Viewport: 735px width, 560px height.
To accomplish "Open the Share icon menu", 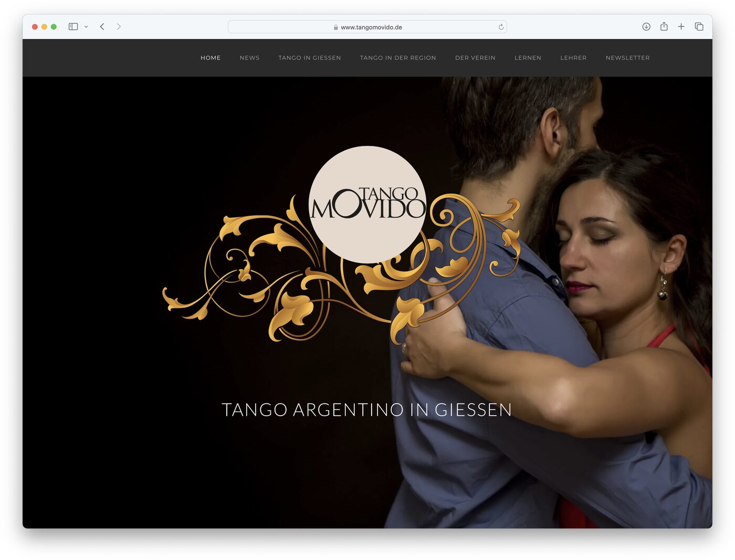I will pos(664,26).
